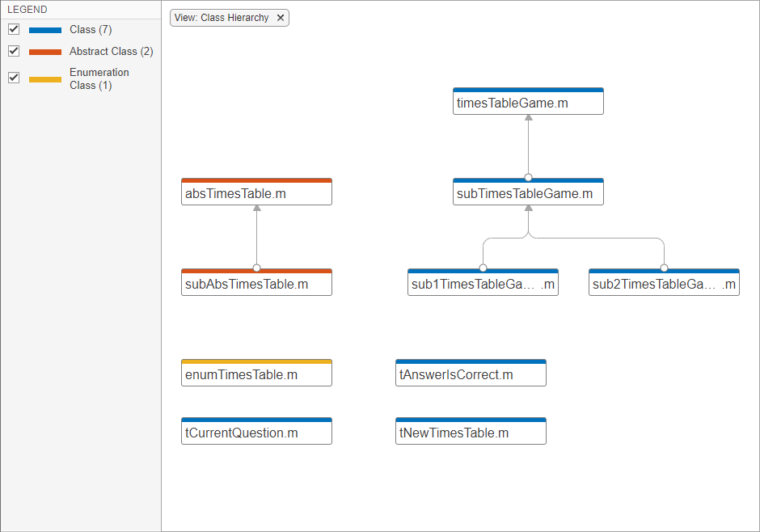Uncheck the Class legend checkbox
Viewport: 760px width, 532px height.
click(x=14, y=29)
